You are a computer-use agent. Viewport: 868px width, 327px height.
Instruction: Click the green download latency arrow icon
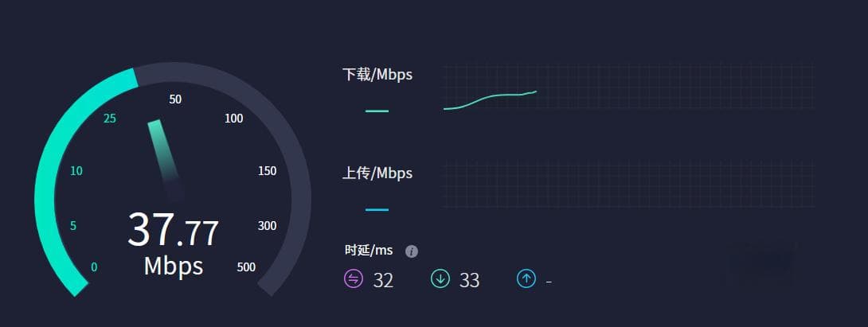440,278
